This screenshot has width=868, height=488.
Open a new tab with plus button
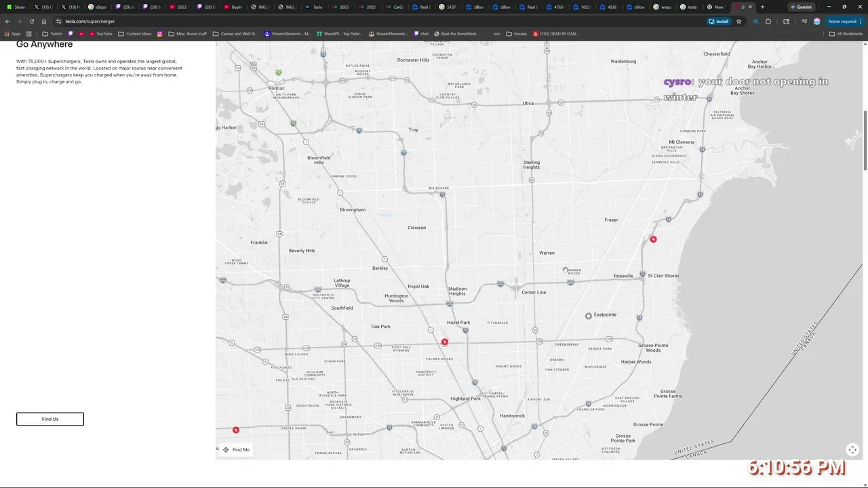click(x=762, y=7)
